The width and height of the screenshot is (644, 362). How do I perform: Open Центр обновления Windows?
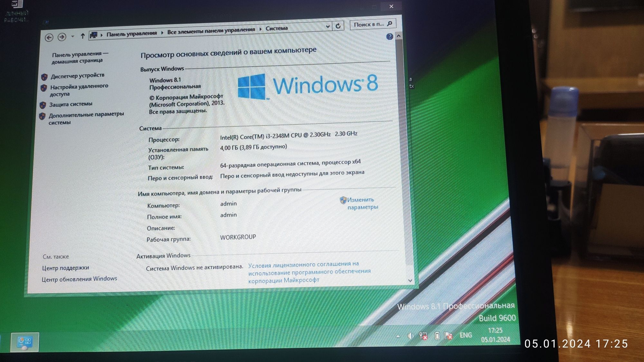point(79,279)
